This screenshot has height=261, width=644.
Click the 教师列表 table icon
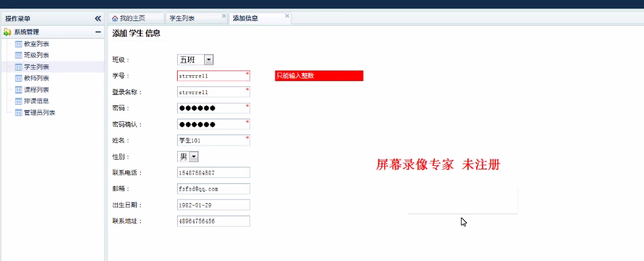tap(18, 78)
